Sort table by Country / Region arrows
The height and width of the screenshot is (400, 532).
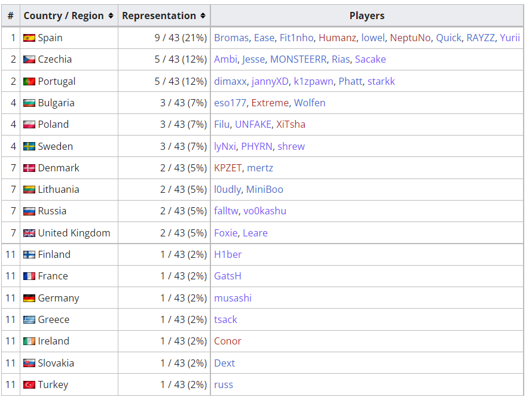tap(111, 16)
